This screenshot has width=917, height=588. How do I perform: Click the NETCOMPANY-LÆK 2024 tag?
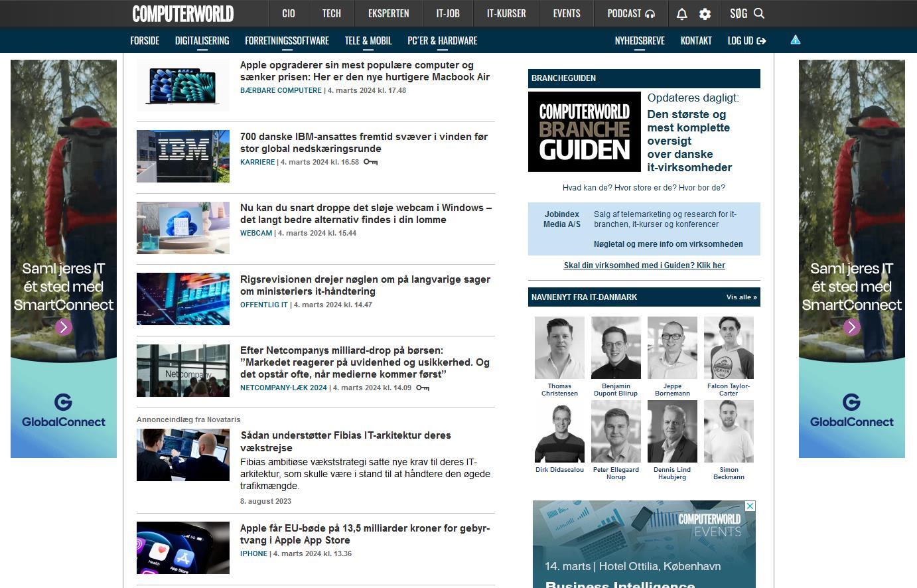coord(283,388)
